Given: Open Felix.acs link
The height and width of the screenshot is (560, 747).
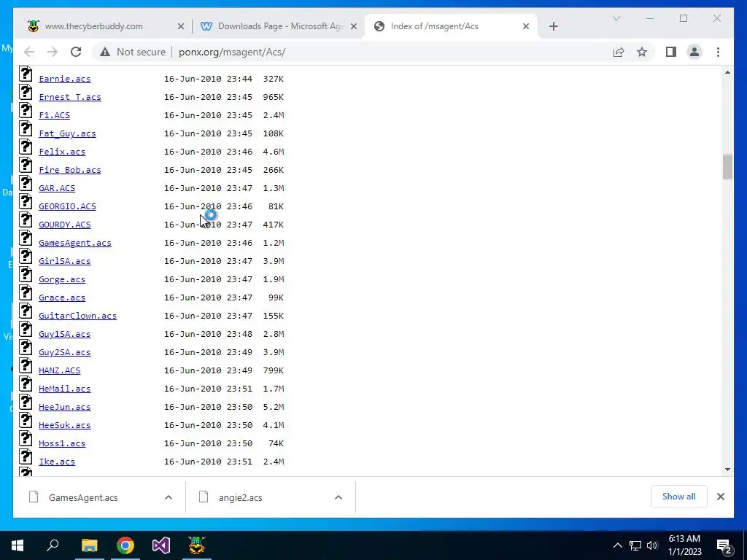Looking at the screenshot, I should [x=62, y=152].
